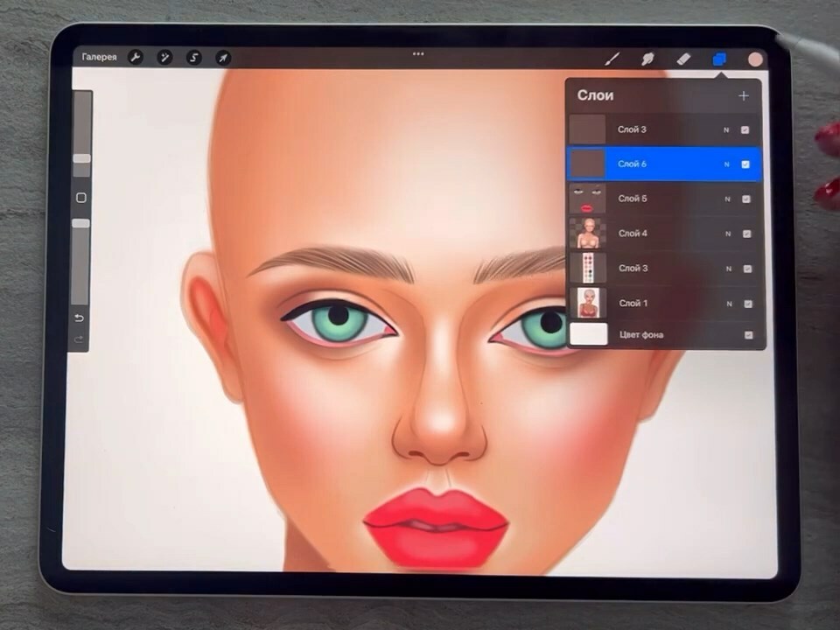The height and width of the screenshot is (630, 840).
Task: Tap the Слой 5 thumbnail with lips
Action: 588,199
